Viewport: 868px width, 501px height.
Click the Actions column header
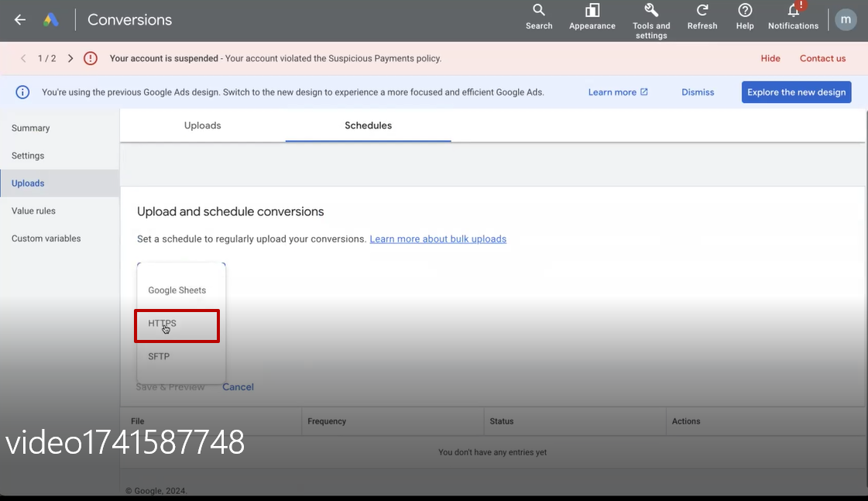tap(686, 421)
